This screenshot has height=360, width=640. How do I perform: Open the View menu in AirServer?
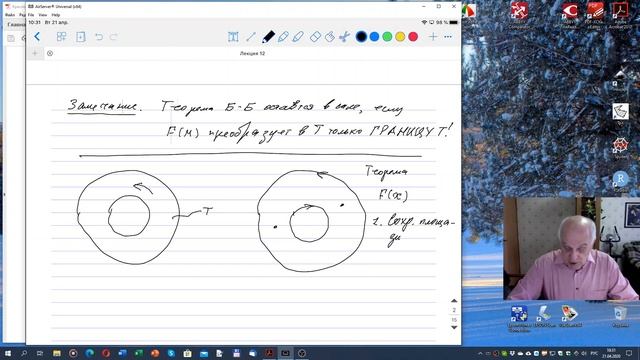click(x=42, y=15)
